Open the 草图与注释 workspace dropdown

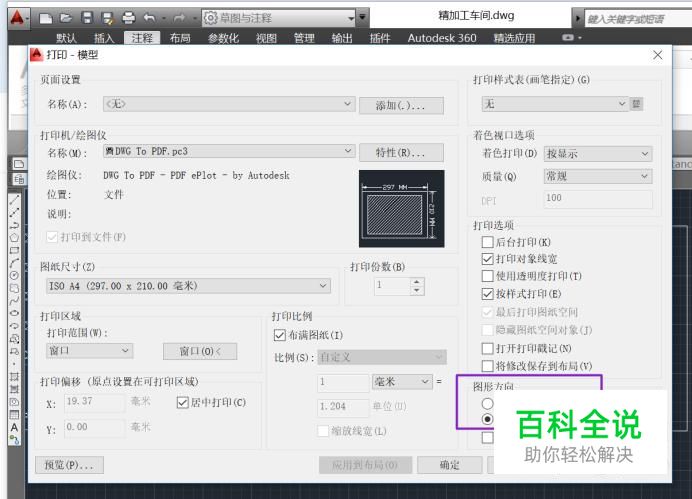(x=279, y=18)
